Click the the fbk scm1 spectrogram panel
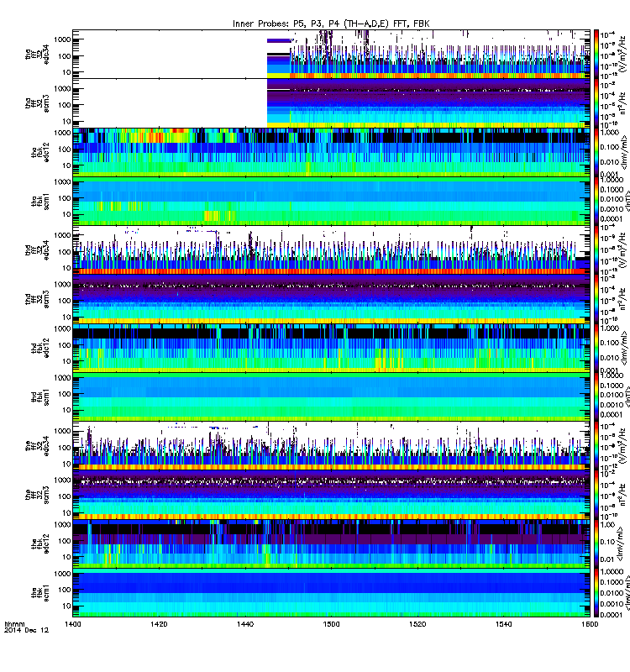 pyautogui.click(x=331, y=593)
